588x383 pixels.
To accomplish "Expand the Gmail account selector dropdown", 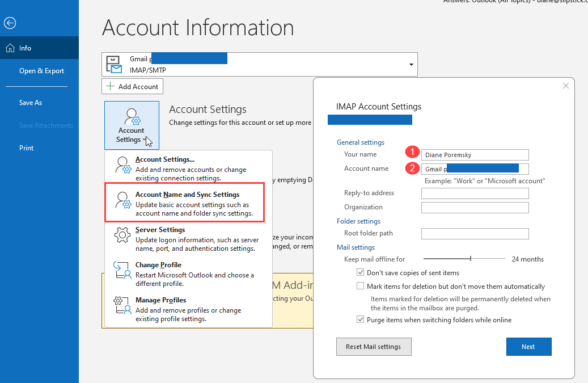I will click(412, 65).
